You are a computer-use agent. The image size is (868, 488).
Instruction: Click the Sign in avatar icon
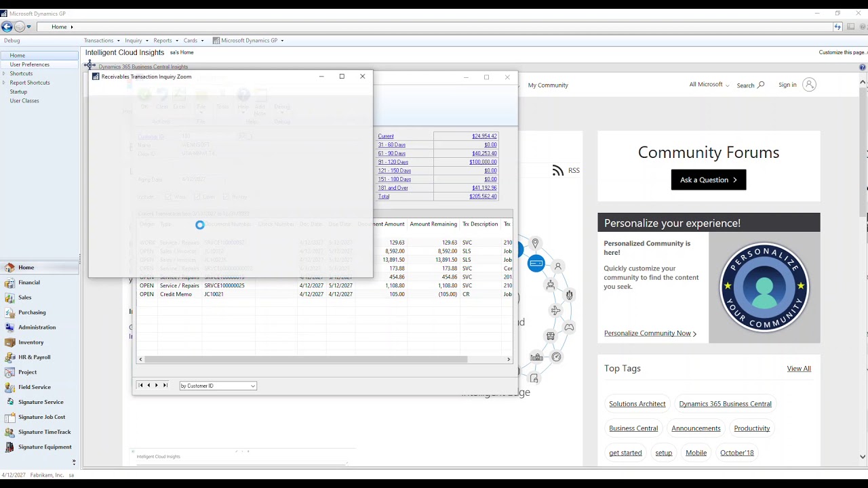click(x=809, y=85)
